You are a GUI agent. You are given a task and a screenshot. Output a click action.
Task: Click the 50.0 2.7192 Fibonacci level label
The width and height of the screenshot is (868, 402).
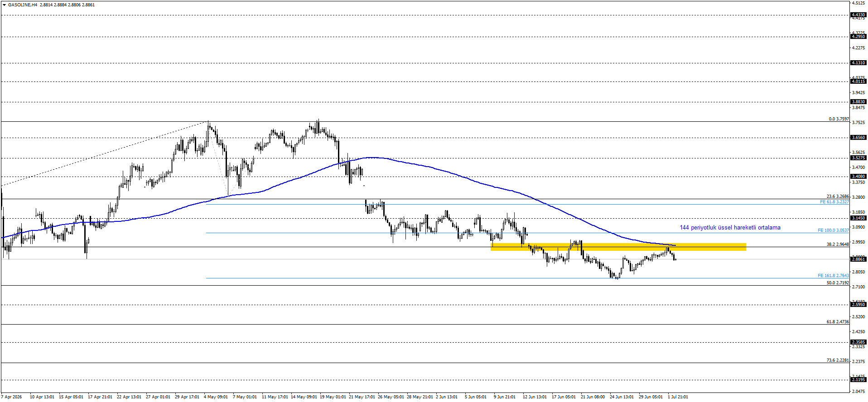tap(838, 283)
